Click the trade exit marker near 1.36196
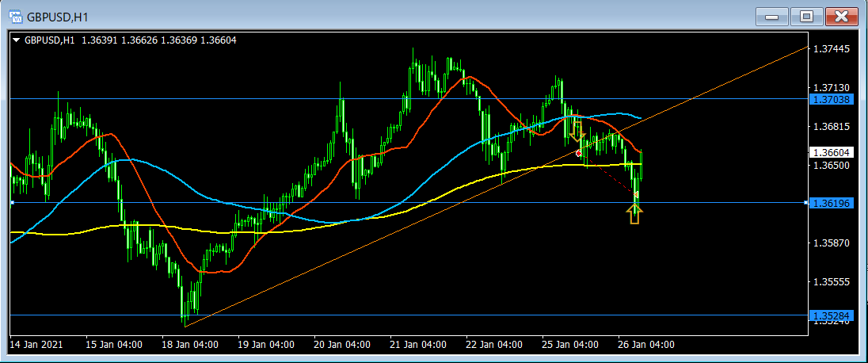The width and height of the screenshot is (868, 363). point(636,194)
